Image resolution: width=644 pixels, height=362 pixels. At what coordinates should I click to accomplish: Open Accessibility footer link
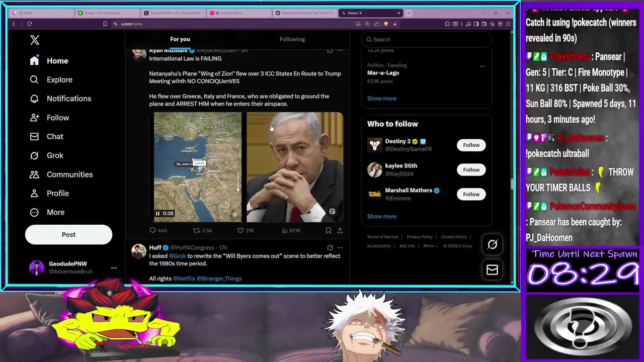(379, 246)
